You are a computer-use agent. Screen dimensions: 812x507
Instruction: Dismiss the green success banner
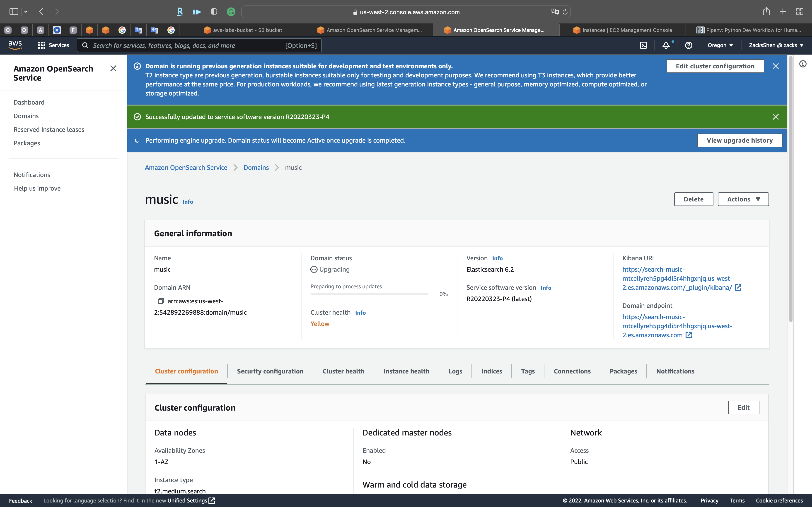pos(776,117)
